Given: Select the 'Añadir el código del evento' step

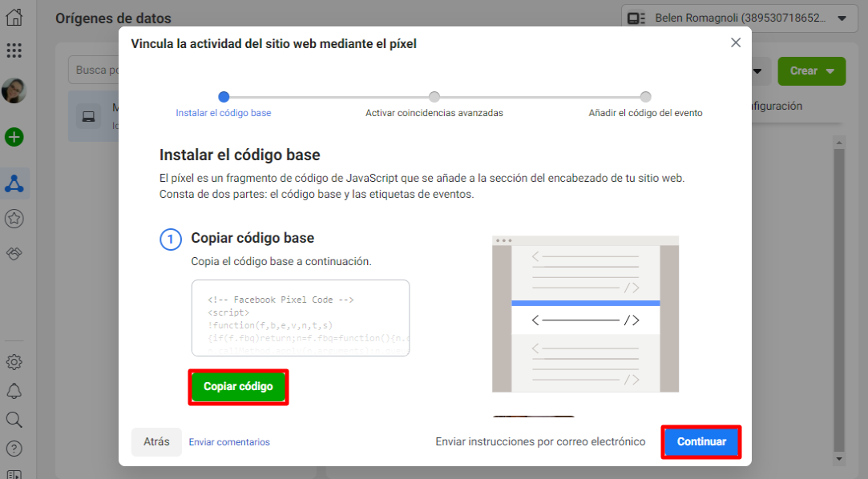Looking at the screenshot, I should pos(645,105).
